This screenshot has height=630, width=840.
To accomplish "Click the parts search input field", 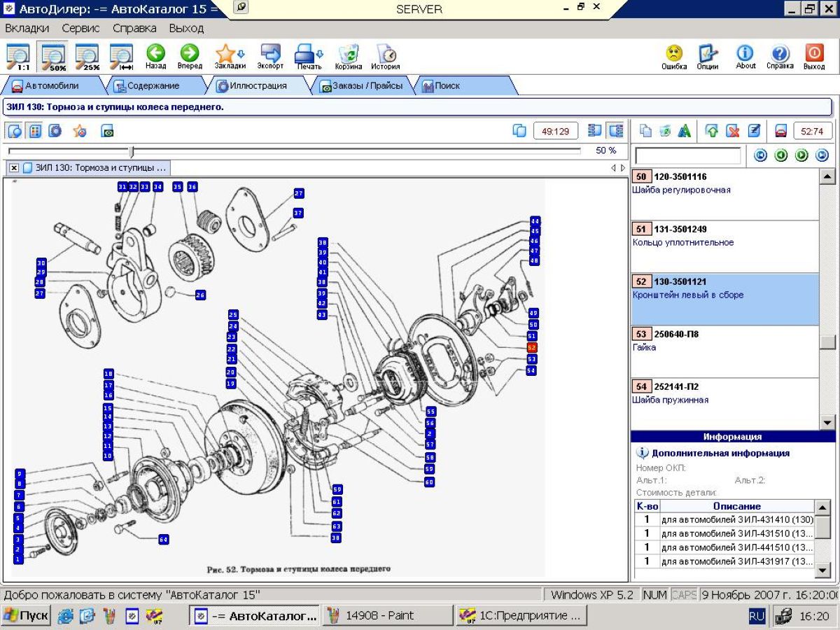I will coord(687,155).
